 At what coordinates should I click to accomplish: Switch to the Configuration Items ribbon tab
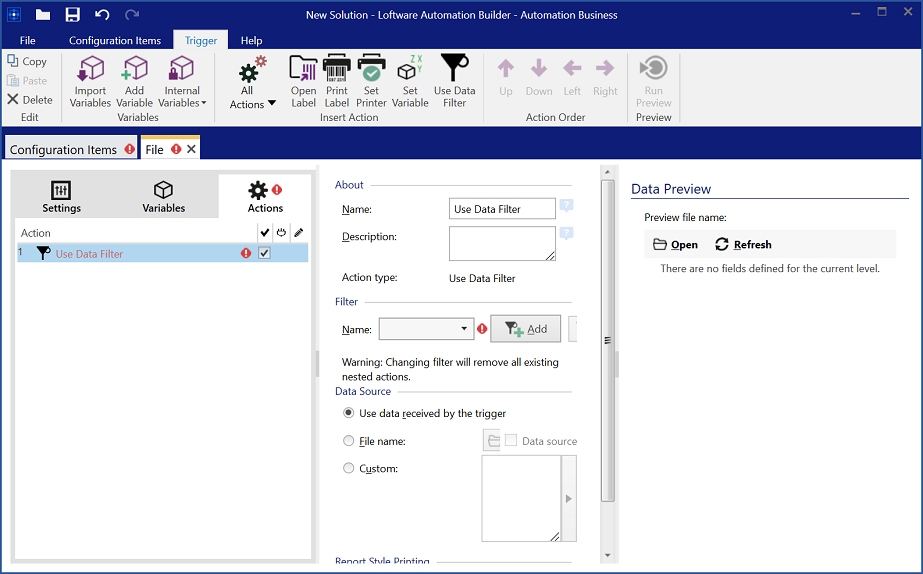click(115, 41)
